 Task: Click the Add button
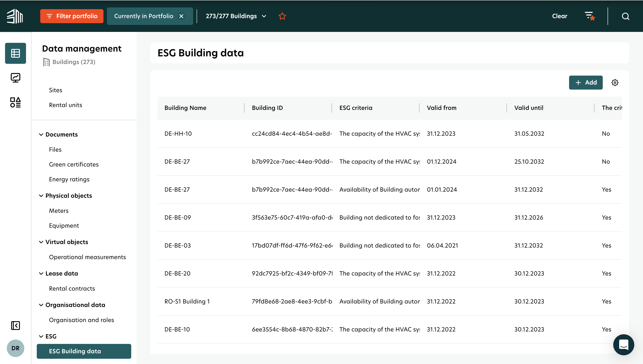click(x=586, y=83)
